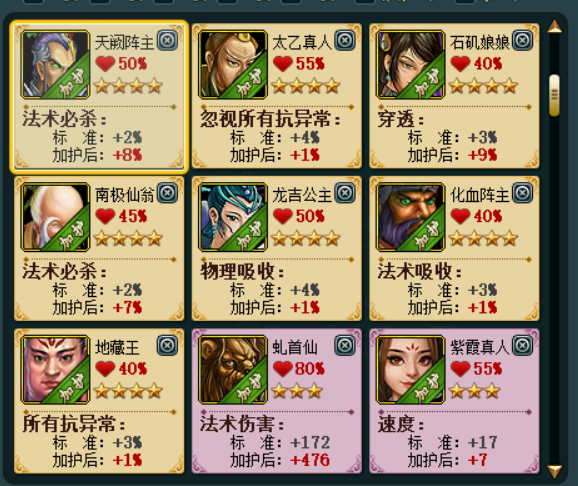Dismiss 南极仙翁 with its round X icon
Screen dimensions: 578x486
pyautogui.click(x=168, y=193)
